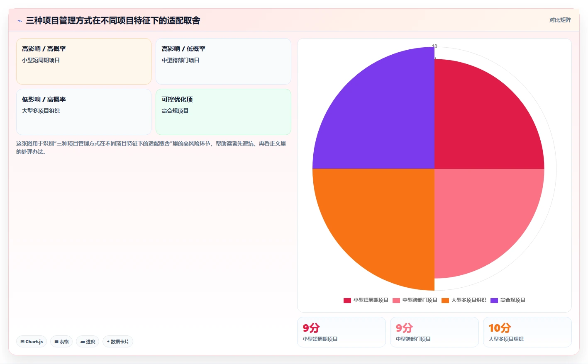Screen dimensions: 588x364
Task: Select the 高影响 / 高概率 matrix card
Action: [x=84, y=61]
